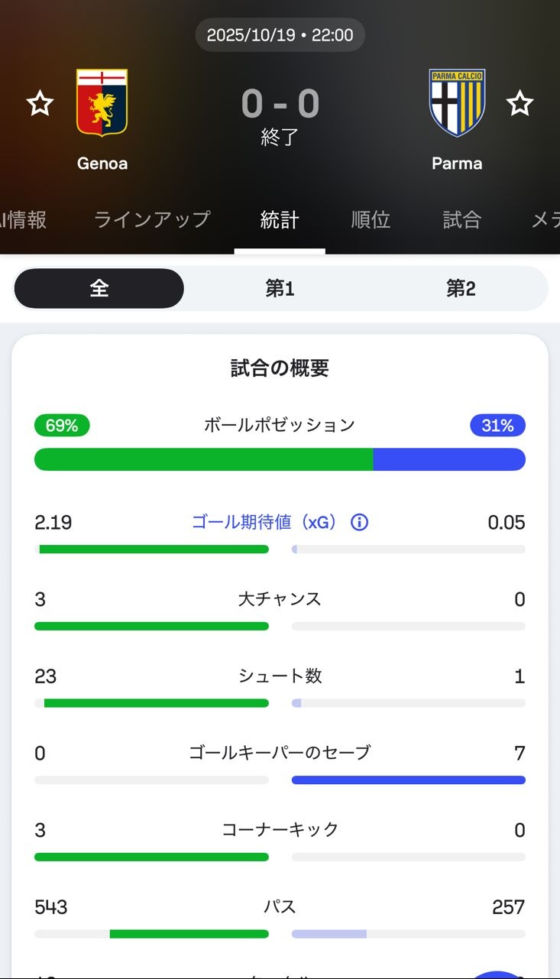Open the 試合 matches tab

click(x=462, y=220)
